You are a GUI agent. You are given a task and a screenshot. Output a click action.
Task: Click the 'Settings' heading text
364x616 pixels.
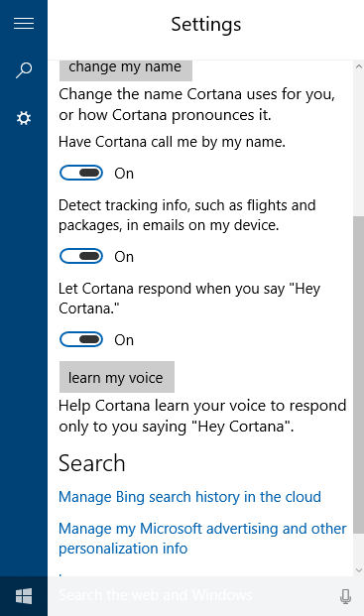pos(205,25)
